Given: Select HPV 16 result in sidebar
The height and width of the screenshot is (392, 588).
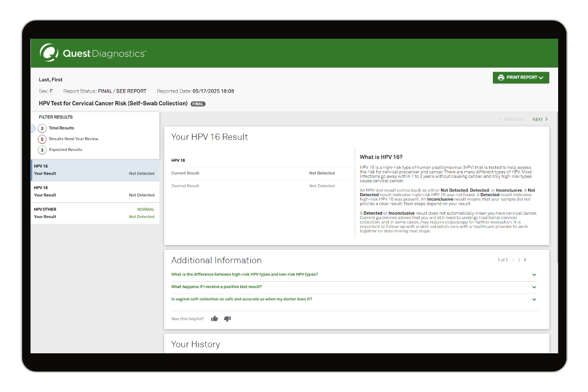Looking at the screenshot, I should [x=95, y=170].
